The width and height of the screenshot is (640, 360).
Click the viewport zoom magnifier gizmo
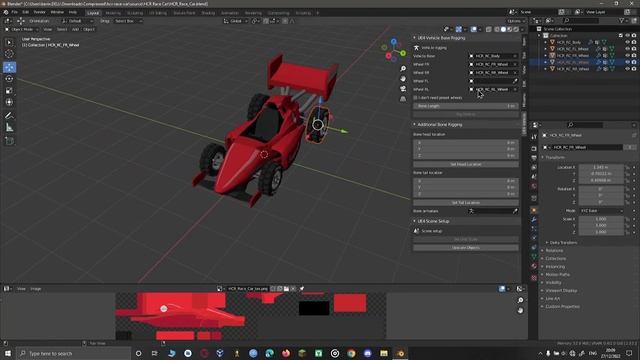coord(403,69)
